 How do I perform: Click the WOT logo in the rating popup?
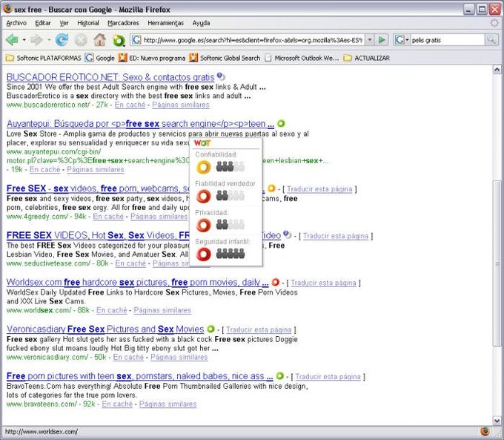tap(202, 143)
